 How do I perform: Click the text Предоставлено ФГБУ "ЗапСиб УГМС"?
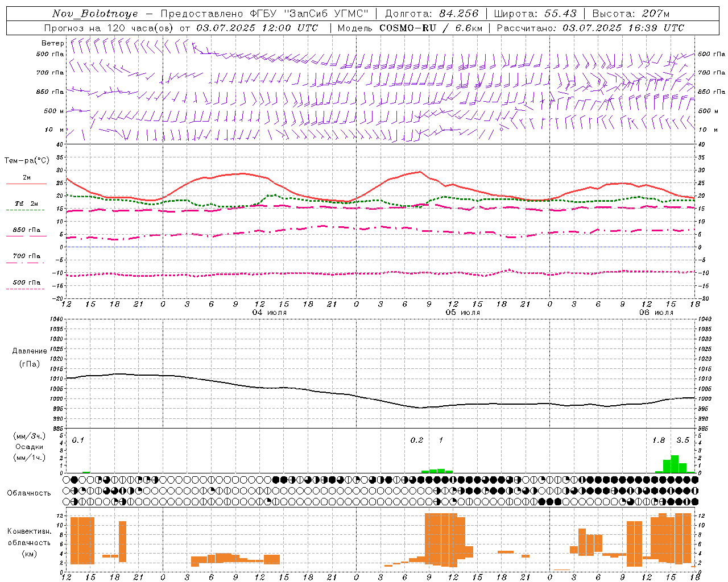(x=264, y=14)
